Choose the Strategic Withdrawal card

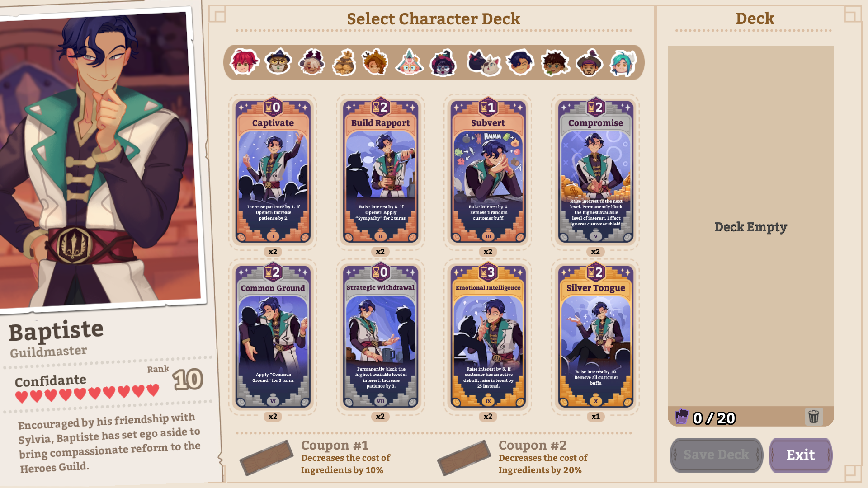click(380, 337)
